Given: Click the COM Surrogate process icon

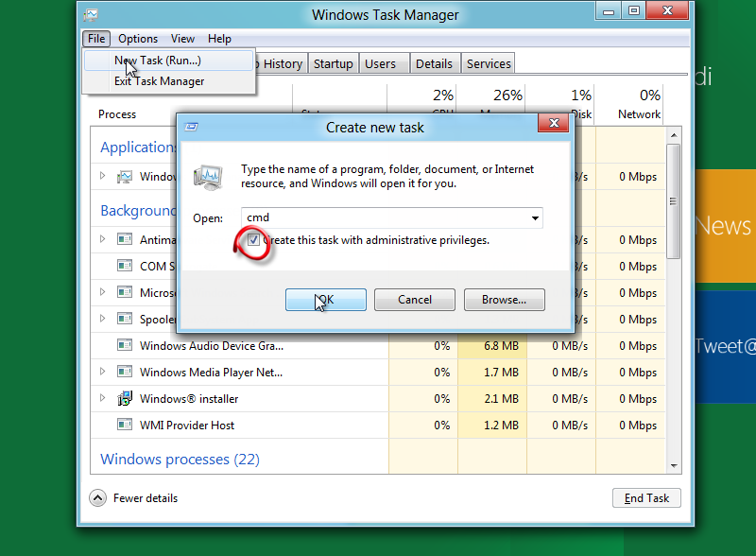Looking at the screenshot, I should click(125, 266).
